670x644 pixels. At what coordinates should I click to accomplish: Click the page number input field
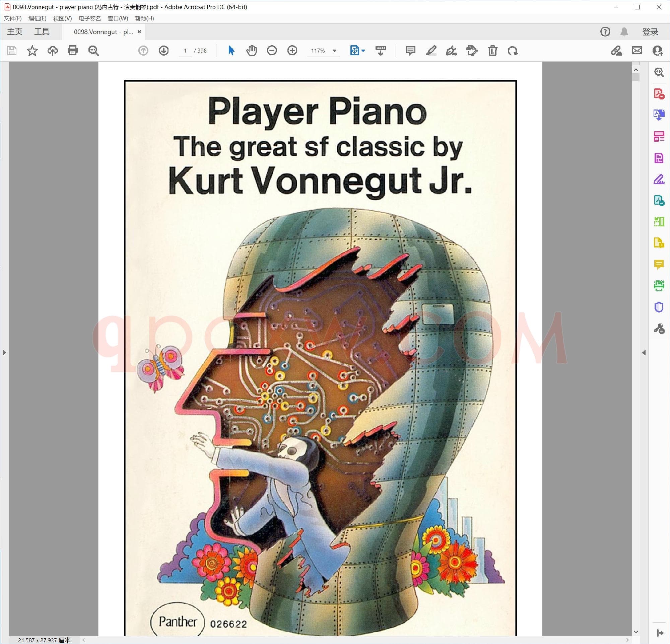tap(185, 51)
